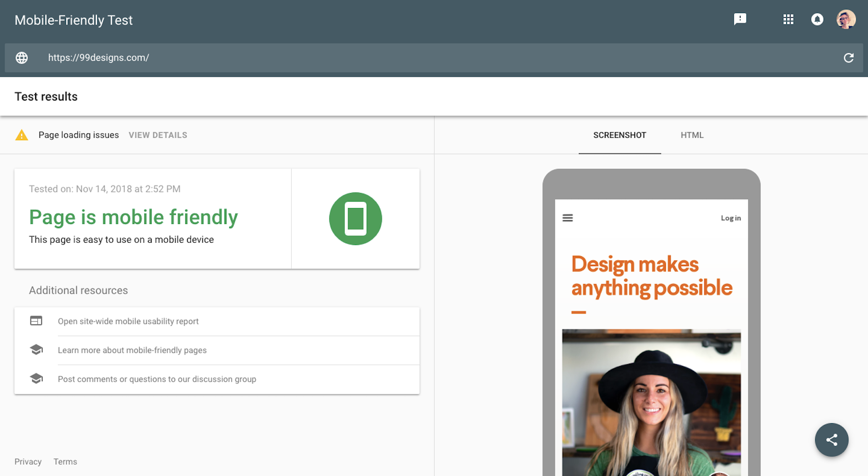Click the Mobile-Friendly Test title
The width and height of the screenshot is (868, 476).
[73, 20]
